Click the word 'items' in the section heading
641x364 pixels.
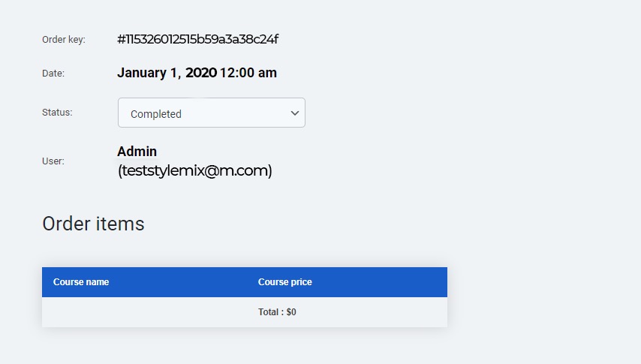120,224
